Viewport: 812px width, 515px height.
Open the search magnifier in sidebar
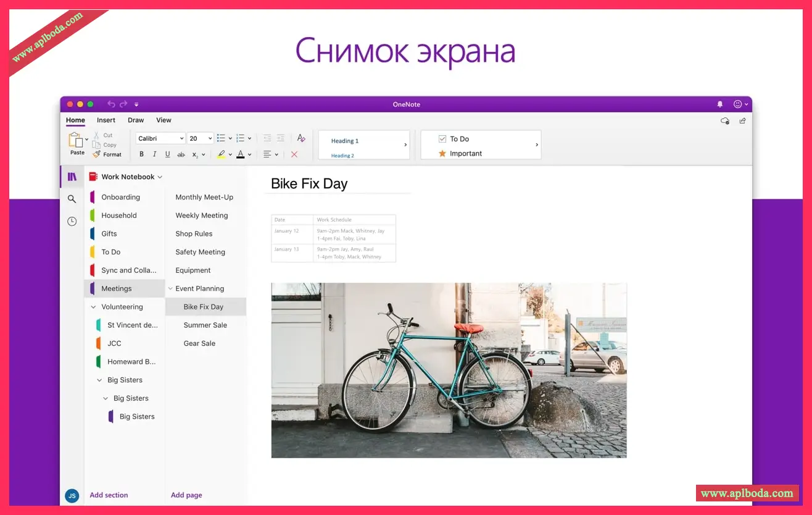(x=72, y=199)
